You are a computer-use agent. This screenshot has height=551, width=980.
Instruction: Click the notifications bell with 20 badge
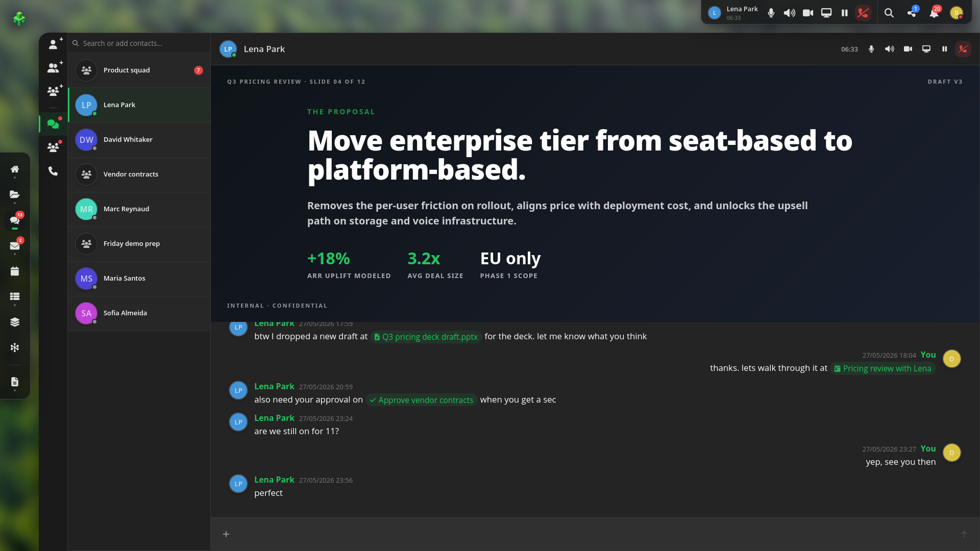[934, 13]
